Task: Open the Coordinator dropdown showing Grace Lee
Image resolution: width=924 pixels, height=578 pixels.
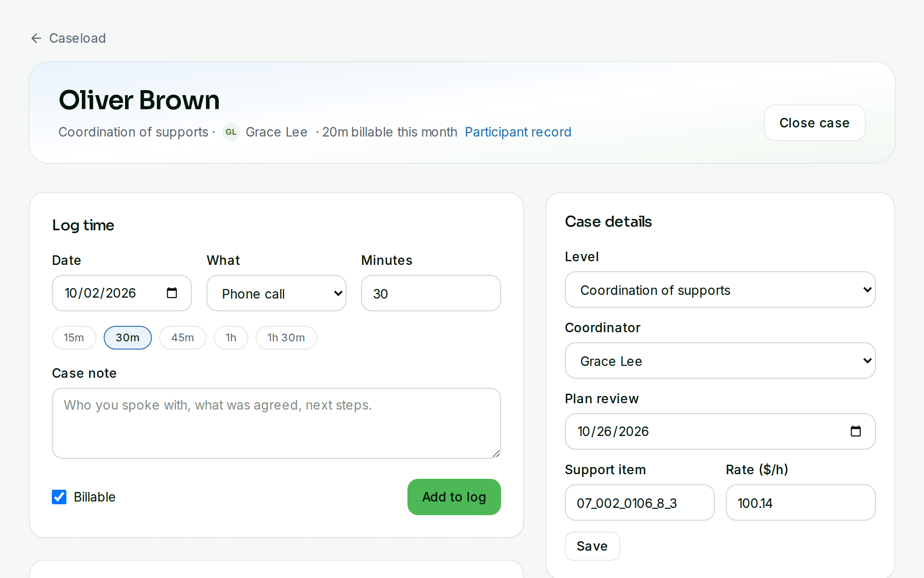Action: pyautogui.click(x=720, y=360)
